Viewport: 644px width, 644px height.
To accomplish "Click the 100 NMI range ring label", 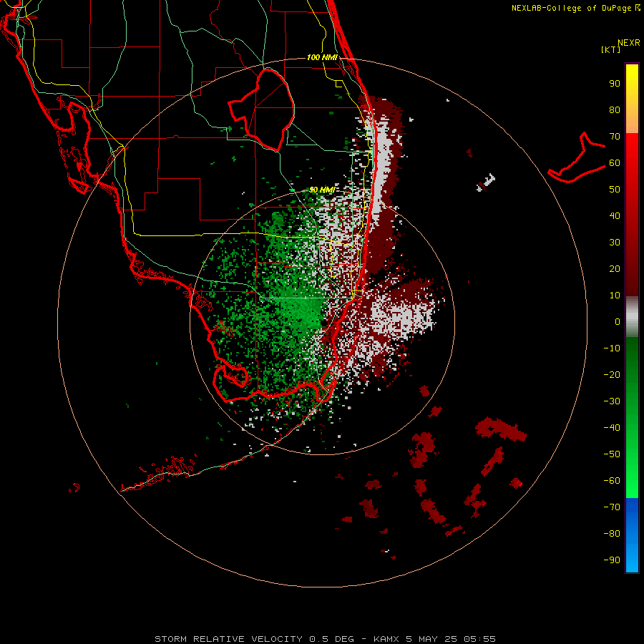I will click(322, 57).
